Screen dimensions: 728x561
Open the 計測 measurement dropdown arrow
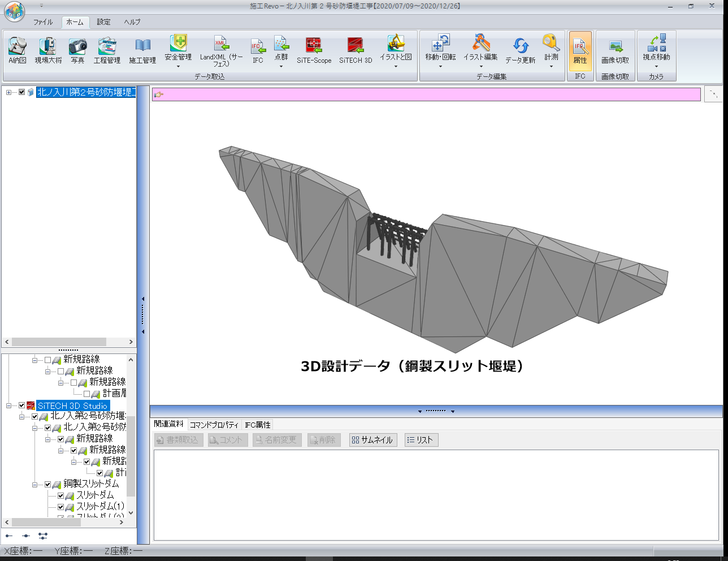click(551, 67)
